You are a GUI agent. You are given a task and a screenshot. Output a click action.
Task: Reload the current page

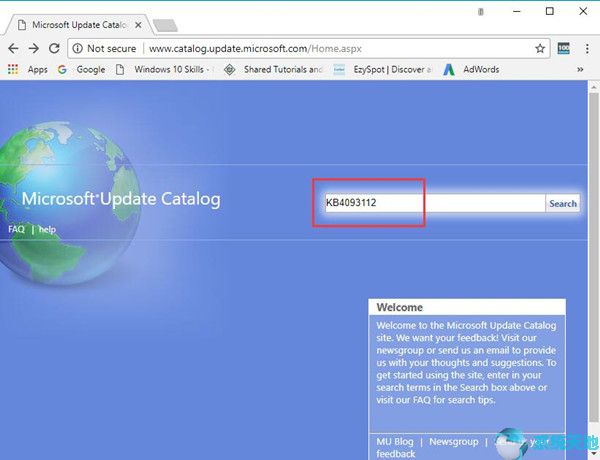pos(54,48)
